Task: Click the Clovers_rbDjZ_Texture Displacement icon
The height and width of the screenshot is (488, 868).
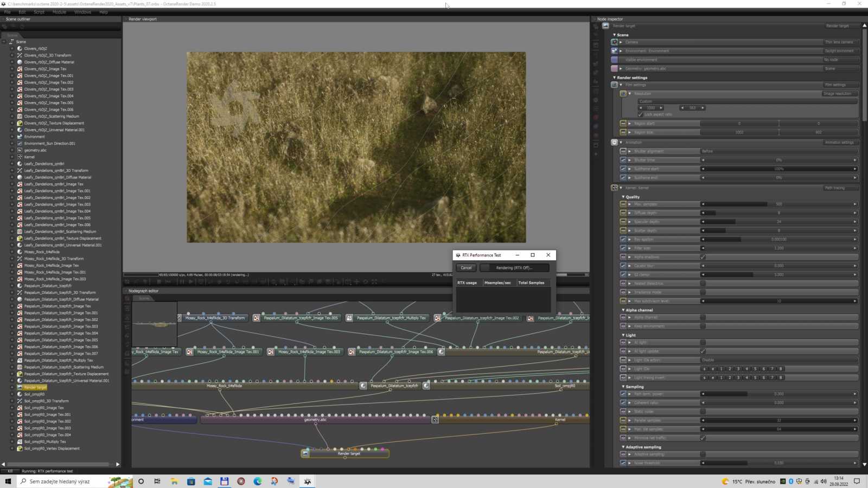Action: pos(20,123)
